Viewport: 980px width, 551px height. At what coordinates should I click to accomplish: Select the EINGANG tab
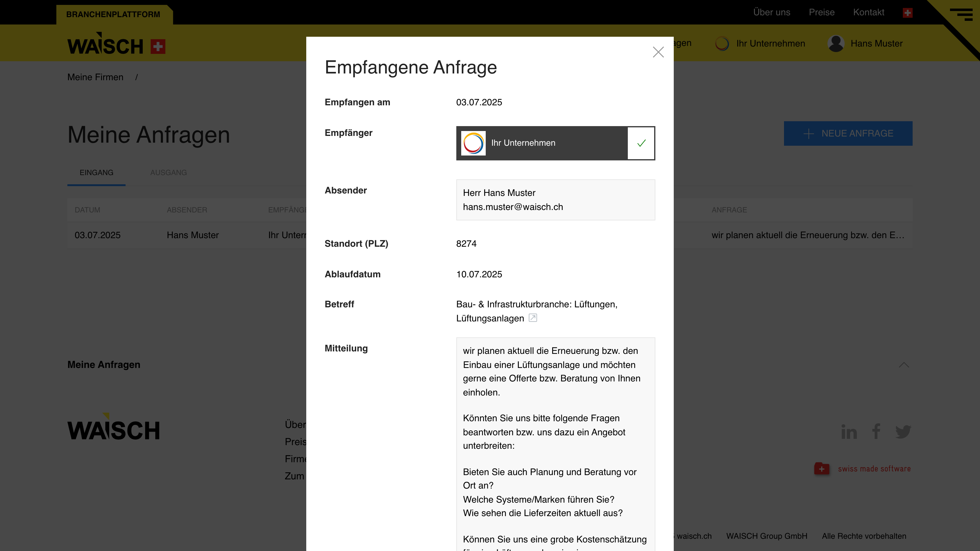[96, 173]
